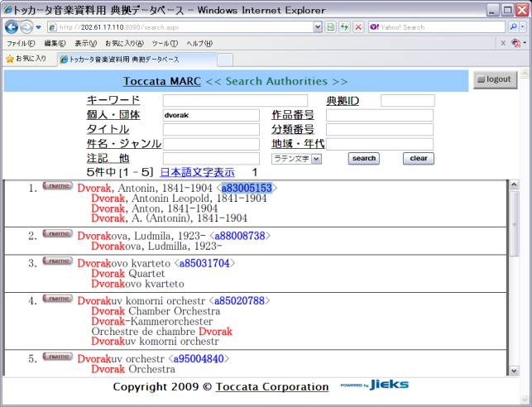Select the トッカータ音楽資料用 典拠データベース tab
Screen dimensions: 532x407
click(137, 60)
